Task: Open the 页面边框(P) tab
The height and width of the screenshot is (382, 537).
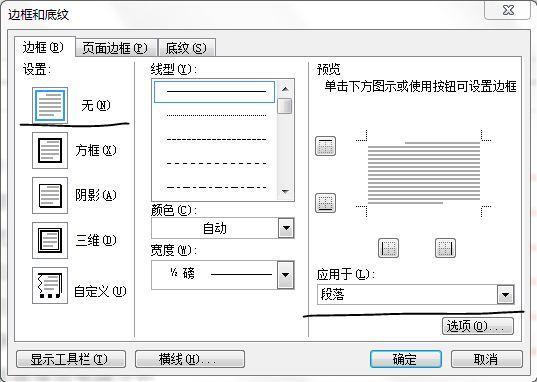Action: coord(116,48)
